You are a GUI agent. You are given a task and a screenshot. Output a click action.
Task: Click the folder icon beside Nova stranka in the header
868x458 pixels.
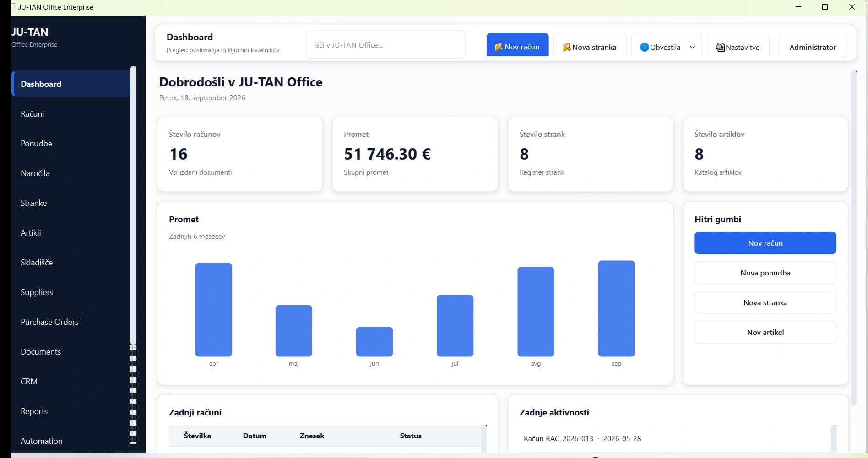566,47
